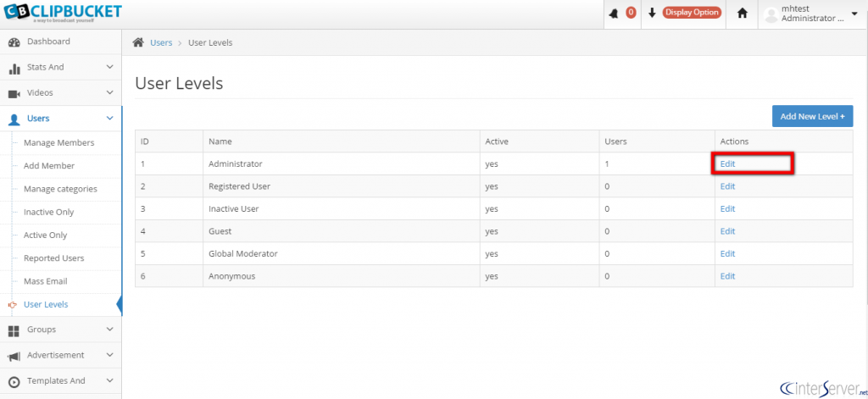The height and width of the screenshot is (399, 868).
Task: Edit the Registered User level
Action: click(x=727, y=186)
